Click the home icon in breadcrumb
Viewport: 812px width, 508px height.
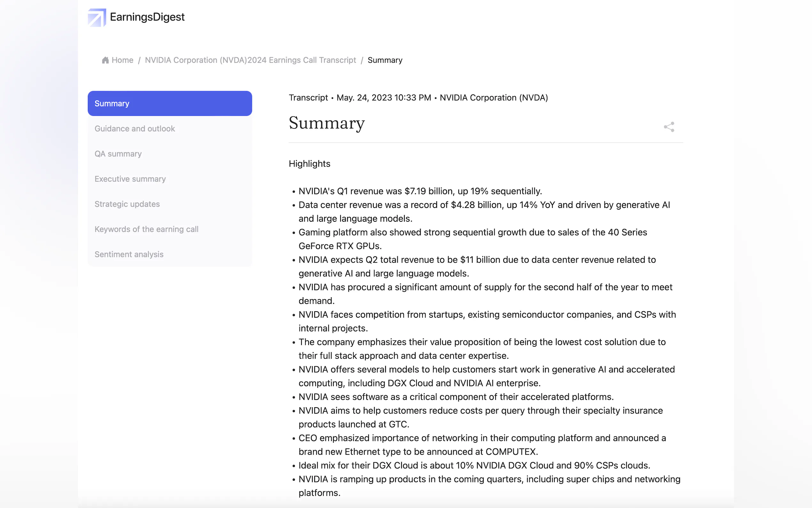pos(105,60)
